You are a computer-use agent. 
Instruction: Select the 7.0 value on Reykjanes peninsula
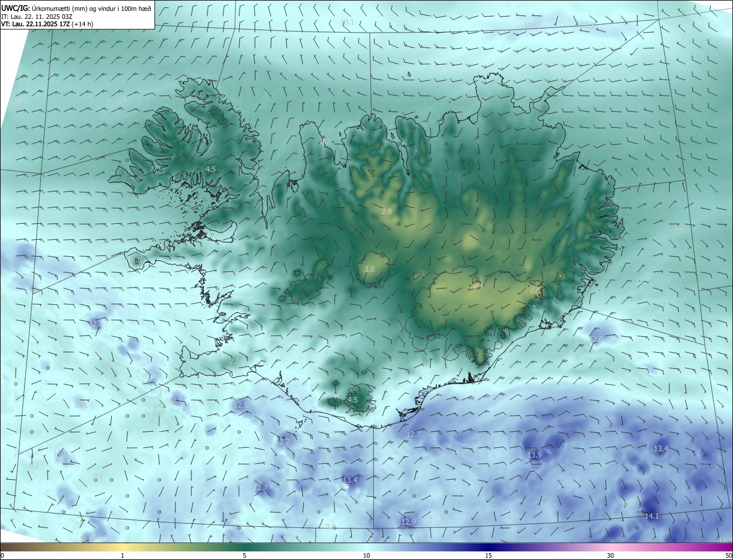[x=234, y=362]
